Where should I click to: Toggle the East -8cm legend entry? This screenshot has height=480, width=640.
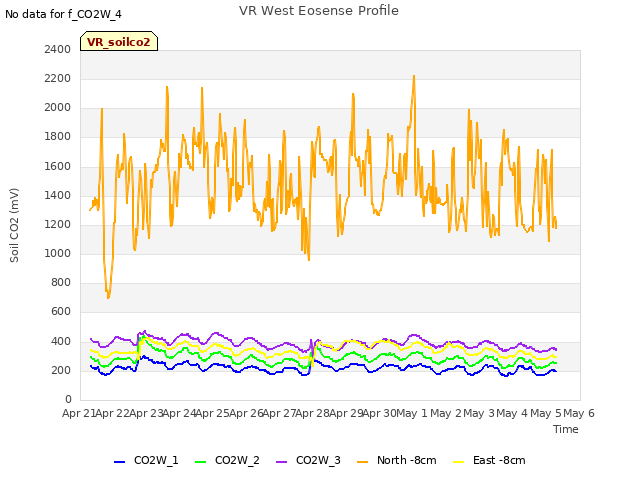coord(489,460)
